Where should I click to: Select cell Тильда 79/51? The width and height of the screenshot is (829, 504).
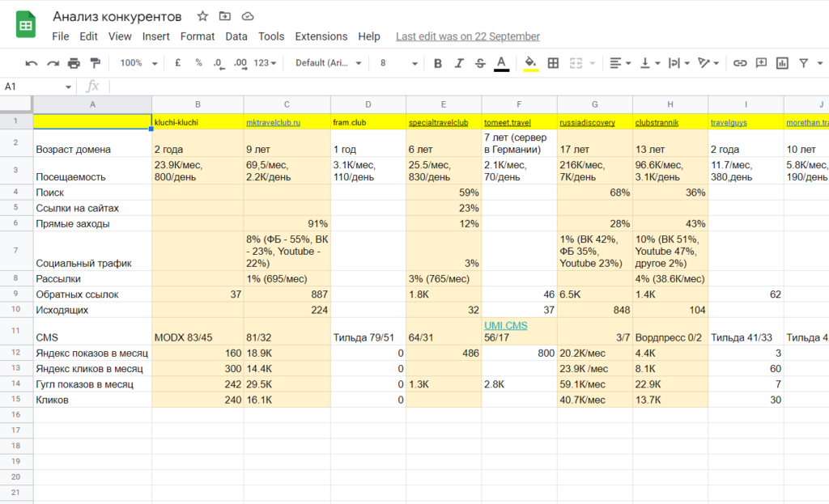[368, 331]
